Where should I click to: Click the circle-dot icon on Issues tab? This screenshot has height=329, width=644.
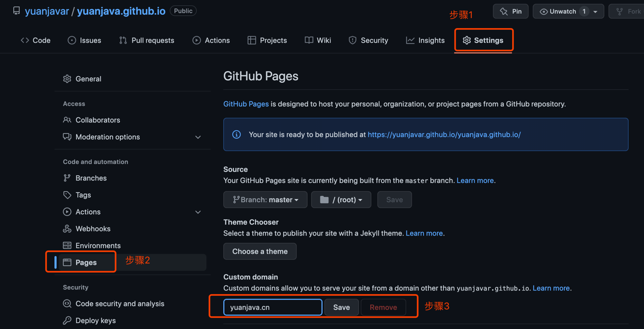tap(72, 40)
